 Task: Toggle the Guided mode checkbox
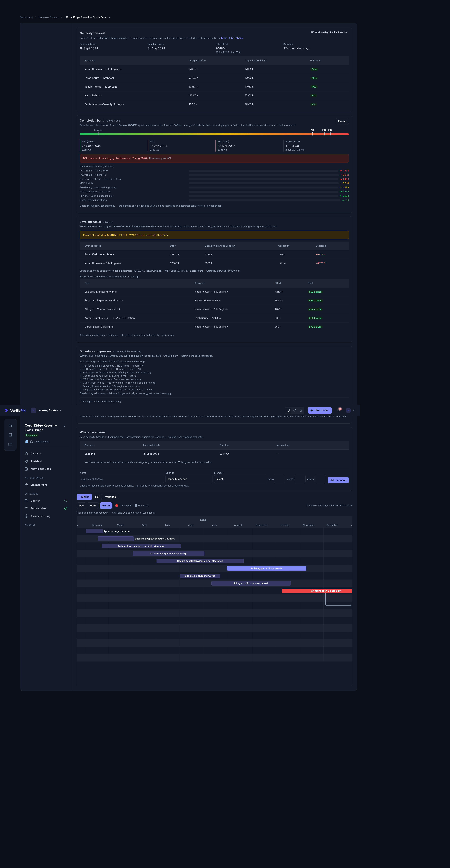[x=27, y=442]
